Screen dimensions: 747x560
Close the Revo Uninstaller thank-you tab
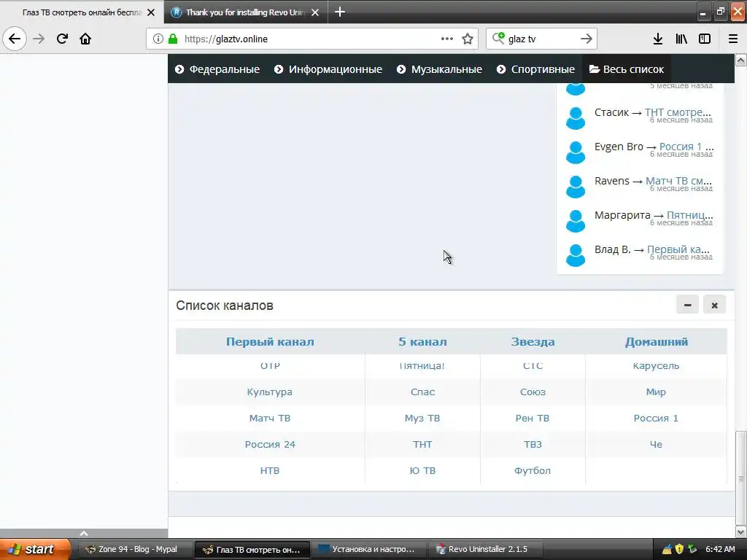tap(315, 12)
